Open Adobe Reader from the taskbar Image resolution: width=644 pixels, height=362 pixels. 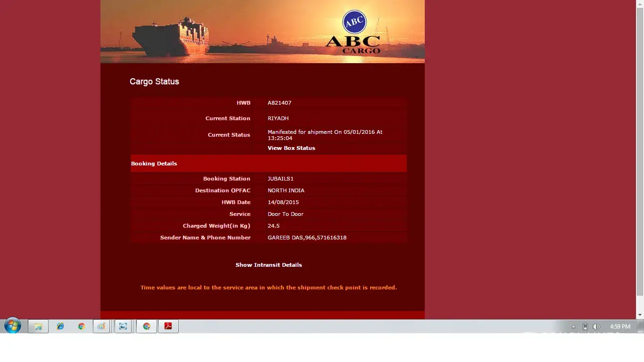(x=168, y=326)
